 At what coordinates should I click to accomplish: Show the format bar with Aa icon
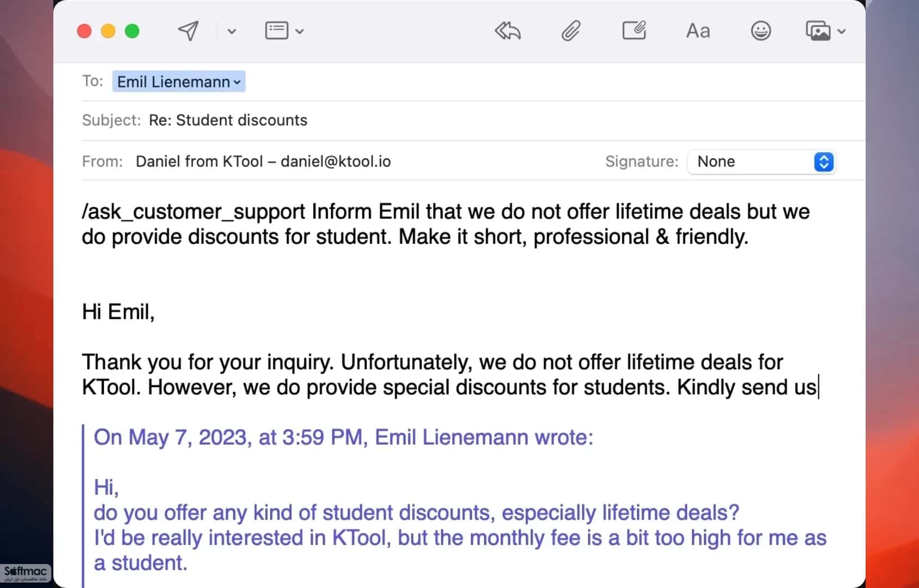[698, 31]
